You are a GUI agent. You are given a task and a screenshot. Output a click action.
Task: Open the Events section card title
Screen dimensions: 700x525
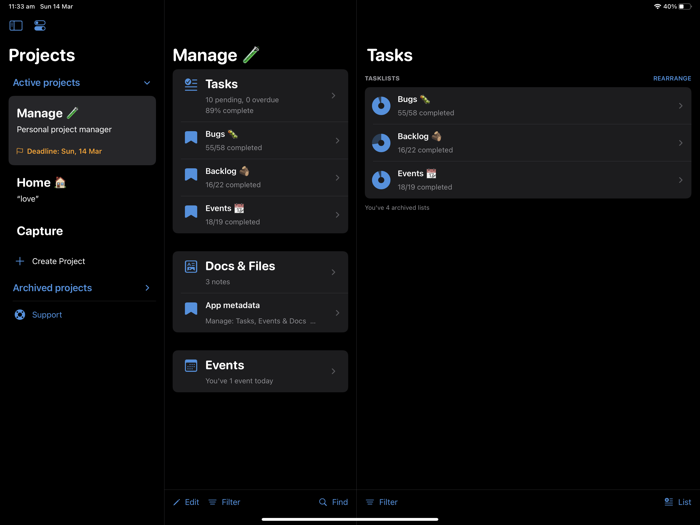(x=225, y=365)
